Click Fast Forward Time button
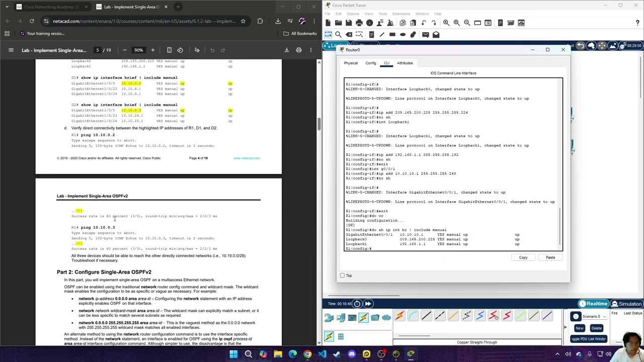Screen dimensions: 644x362 coord(368,304)
